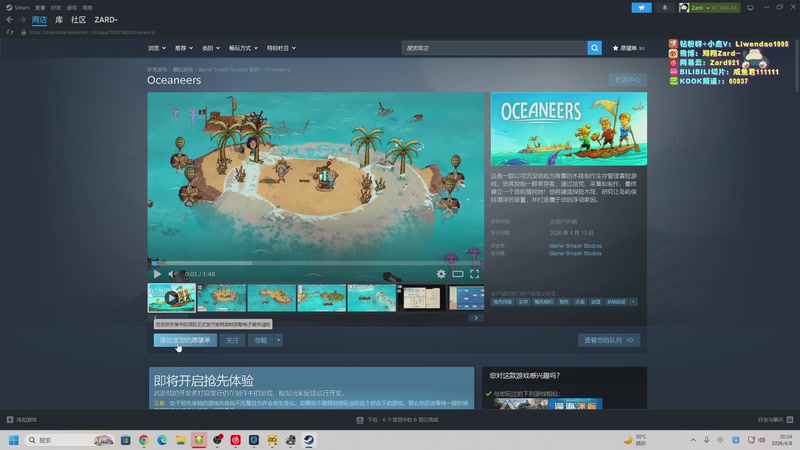This screenshot has height=450, width=800.
Task: Click the view your queue button
Action: click(x=609, y=340)
